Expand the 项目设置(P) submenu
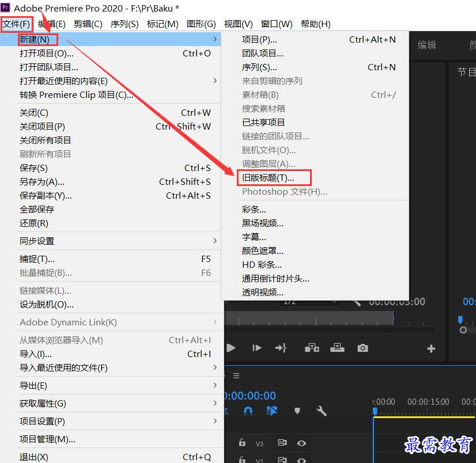 (x=215, y=421)
